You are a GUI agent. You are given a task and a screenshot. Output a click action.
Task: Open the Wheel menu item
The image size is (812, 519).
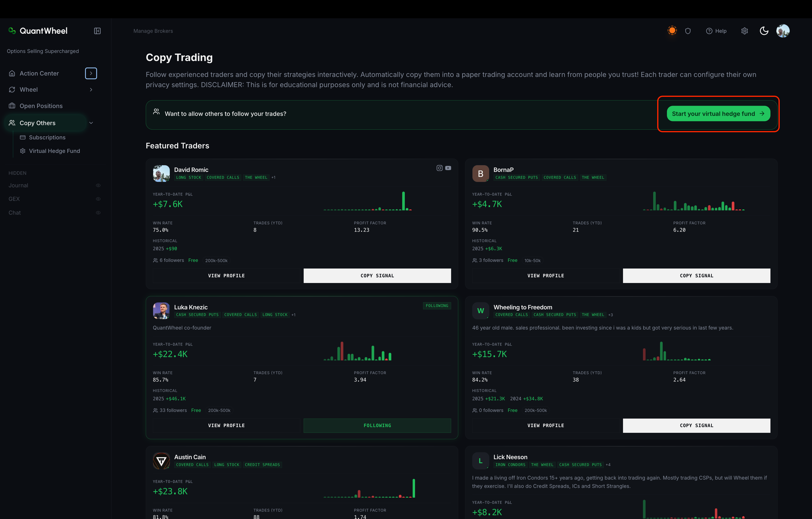(x=29, y=90)
